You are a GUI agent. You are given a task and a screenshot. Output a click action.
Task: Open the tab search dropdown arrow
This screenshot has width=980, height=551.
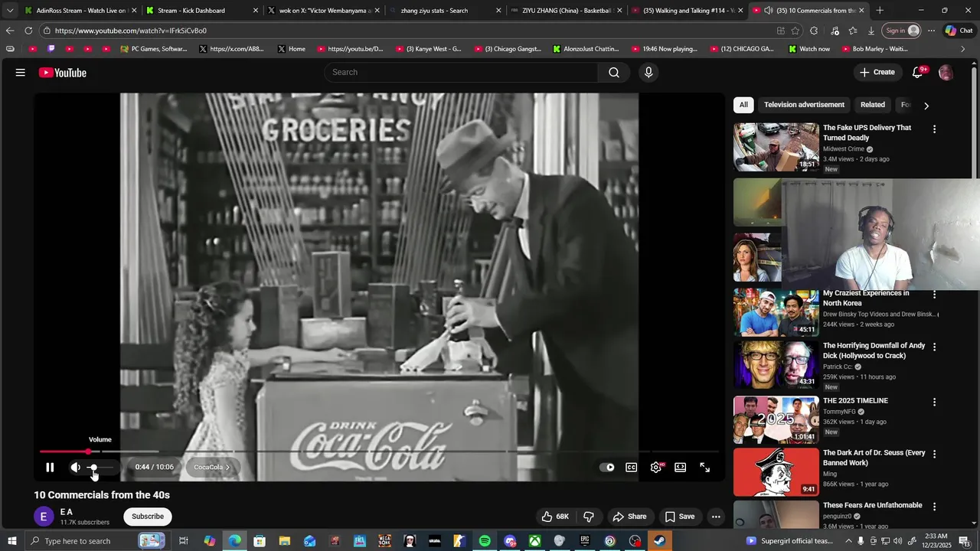(x=10, y=11)
